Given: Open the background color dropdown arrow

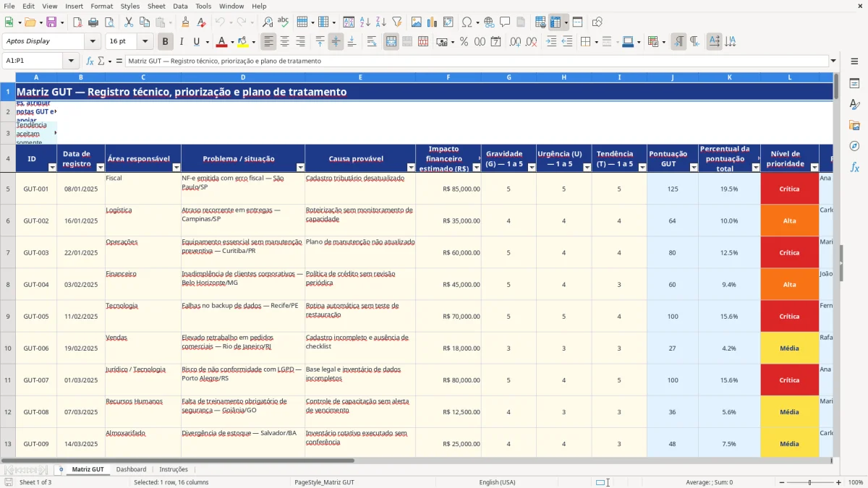Looking at the screenshot, I should click(x=253, y=42).
